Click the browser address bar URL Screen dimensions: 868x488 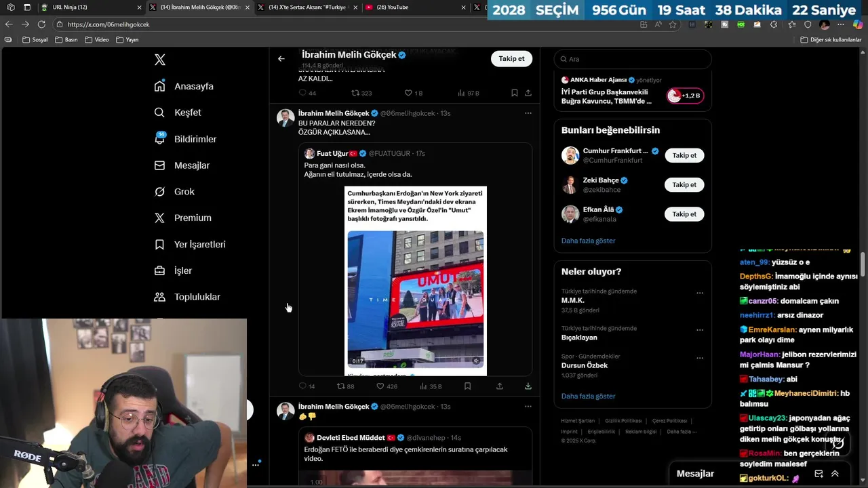click(108, 24)
